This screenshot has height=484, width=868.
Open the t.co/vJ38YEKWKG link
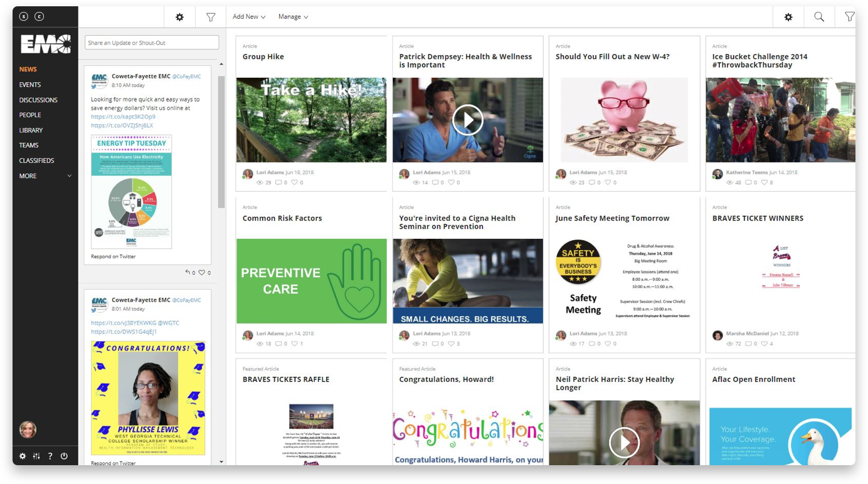(123, 323)
